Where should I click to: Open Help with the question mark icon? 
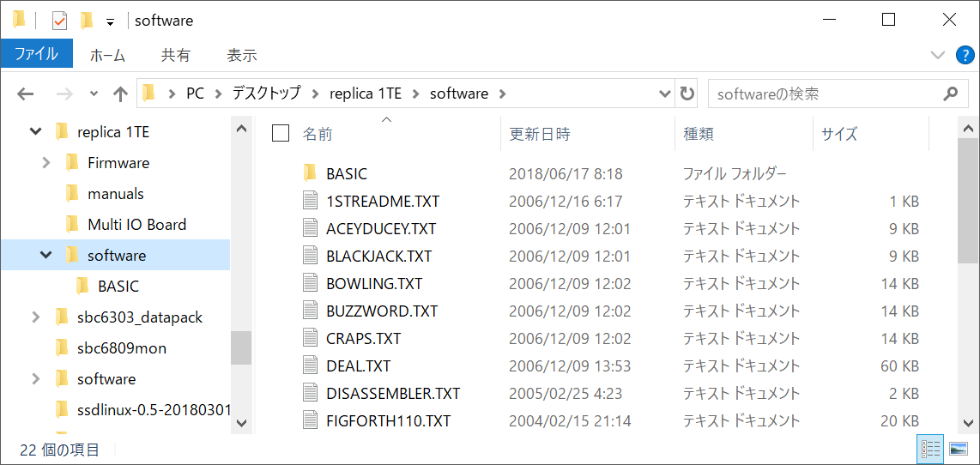pos(965,55)
